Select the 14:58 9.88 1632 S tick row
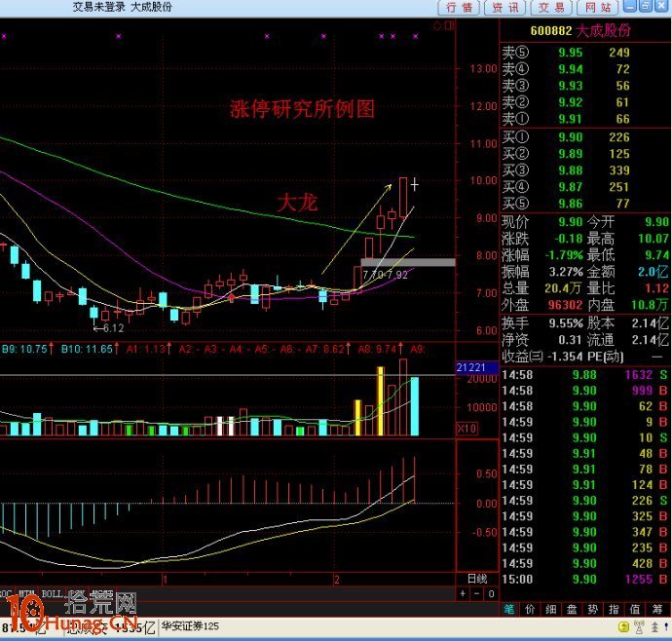This screenshot has width=672, height=641. [584, 375]
